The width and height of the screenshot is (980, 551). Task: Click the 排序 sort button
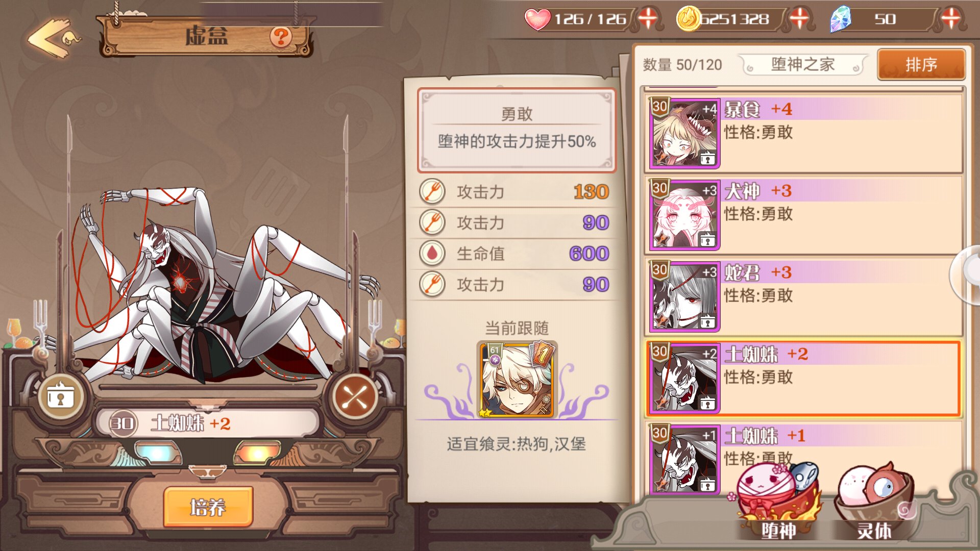921,65
